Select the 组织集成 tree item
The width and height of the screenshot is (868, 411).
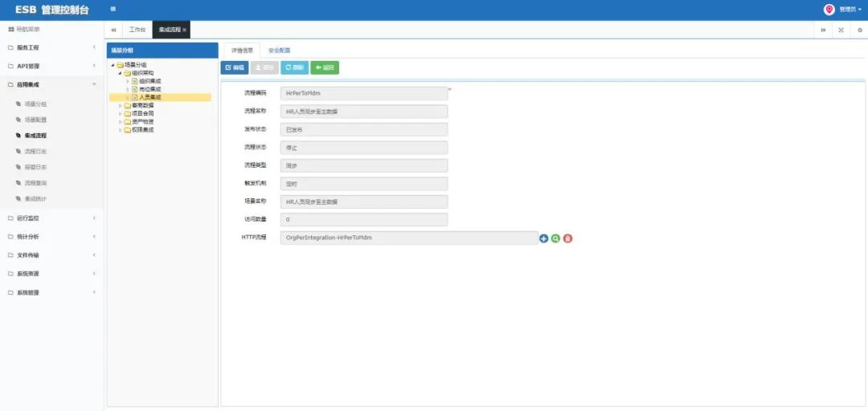(x=150, y=81)
